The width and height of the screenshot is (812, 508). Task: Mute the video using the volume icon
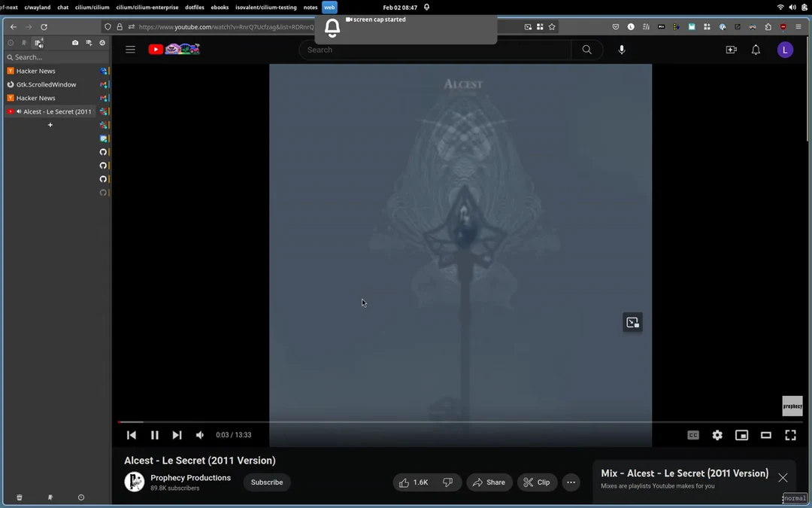[199, 435]
